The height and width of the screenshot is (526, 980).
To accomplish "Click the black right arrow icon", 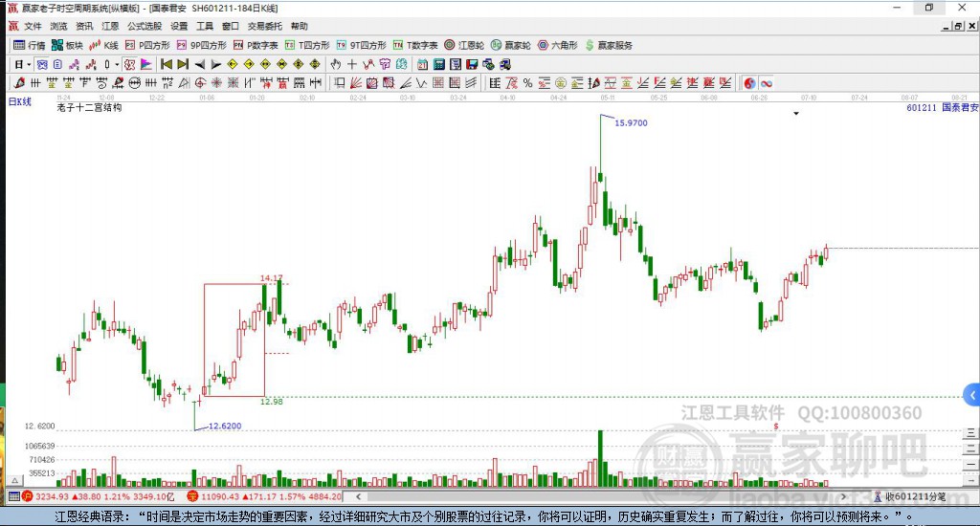I will coord(215,64).
